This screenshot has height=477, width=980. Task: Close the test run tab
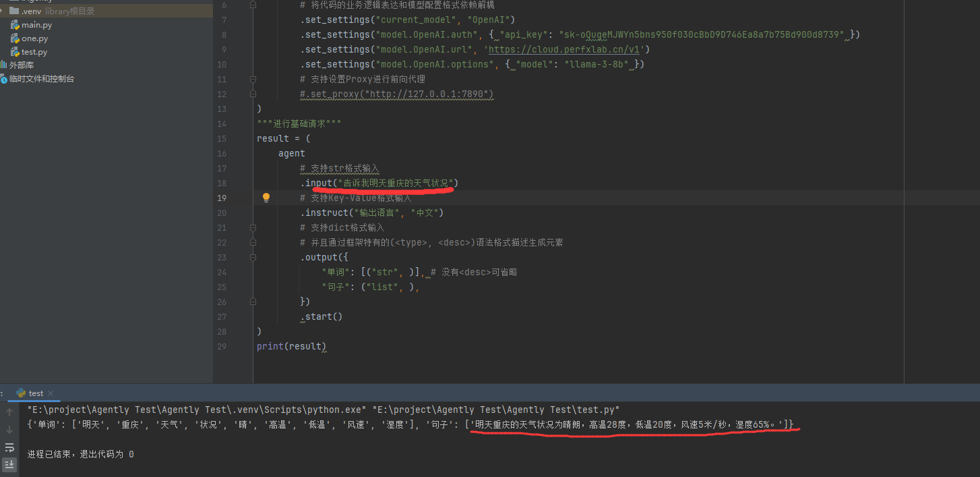tap(51, 393)
